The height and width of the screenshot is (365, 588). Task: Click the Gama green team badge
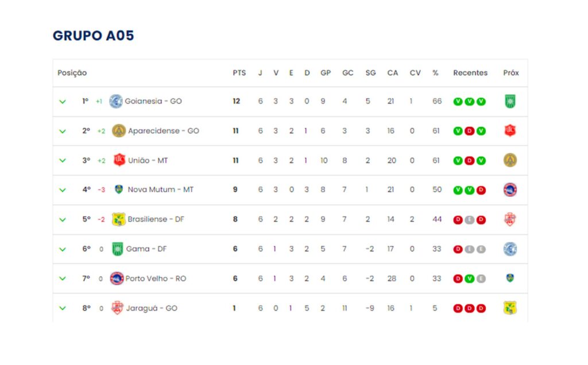(x=118, y=249)
